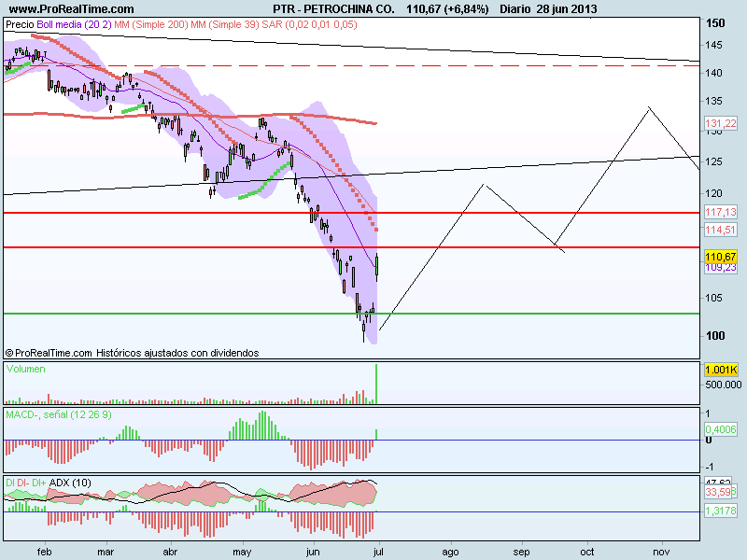This screenshot has height=560, width=747.
Task: Click the jun label on time axis
Action: tap(313, 553)
